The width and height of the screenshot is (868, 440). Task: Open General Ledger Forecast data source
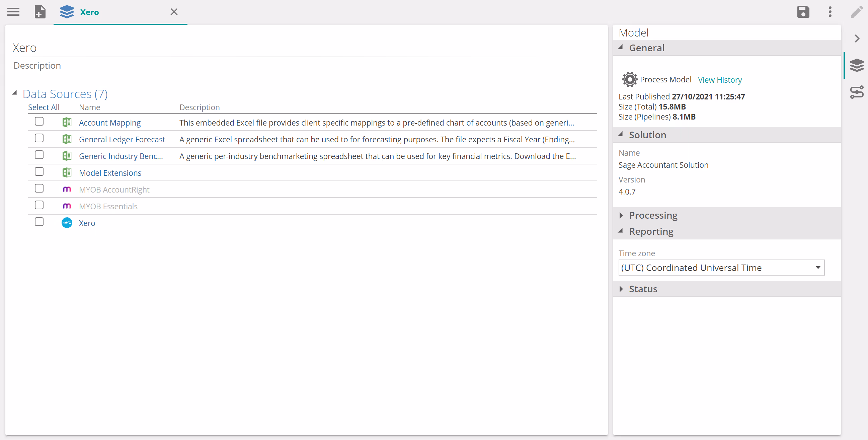tap(122, 139)
